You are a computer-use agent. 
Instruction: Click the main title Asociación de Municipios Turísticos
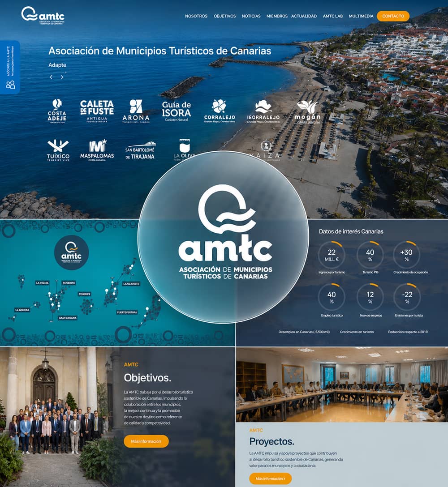pos(160,51)
